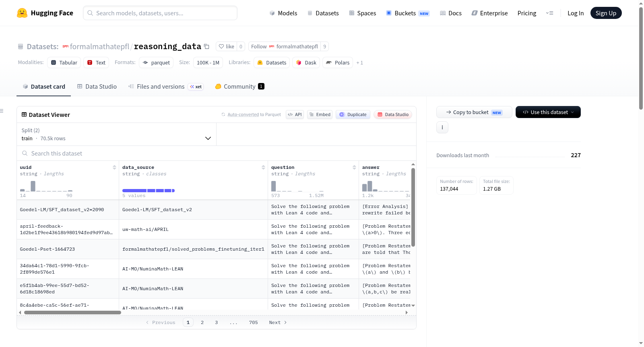Click Next page in pagination
This screenshot has width=644, height=347.
[x=278, y=322]
